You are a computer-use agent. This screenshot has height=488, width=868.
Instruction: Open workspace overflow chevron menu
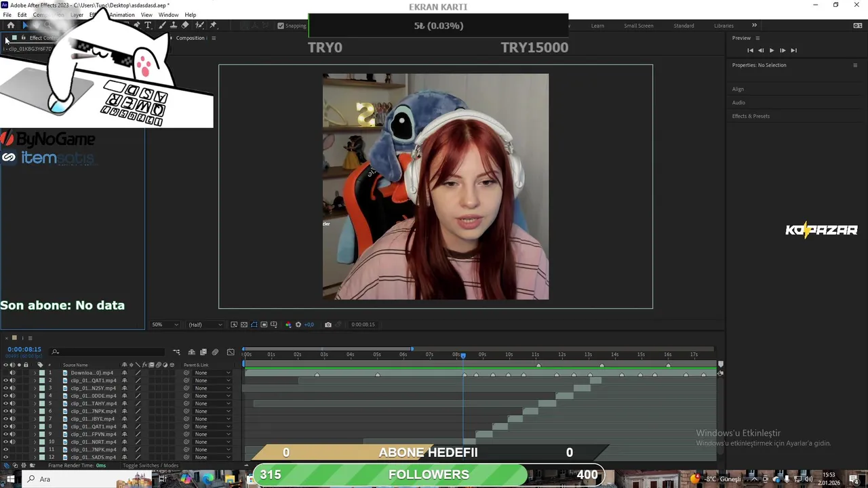point(754,26)
